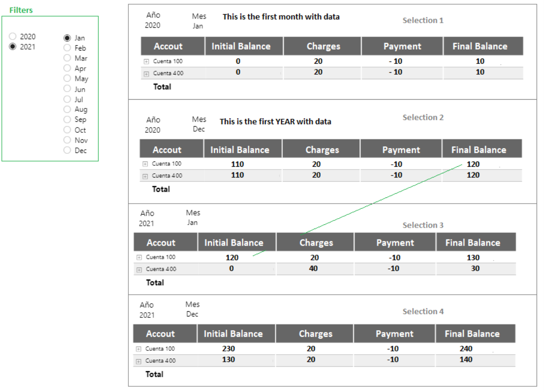Click Año value 2021 in Selection 4

pyautogui.click(x=147, y=315)
